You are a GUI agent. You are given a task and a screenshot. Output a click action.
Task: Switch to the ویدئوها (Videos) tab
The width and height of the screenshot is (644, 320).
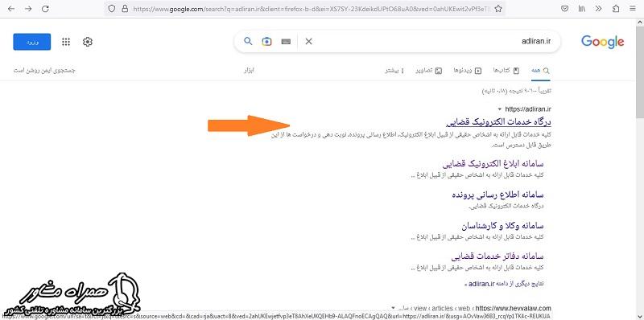tap(468, 71)
